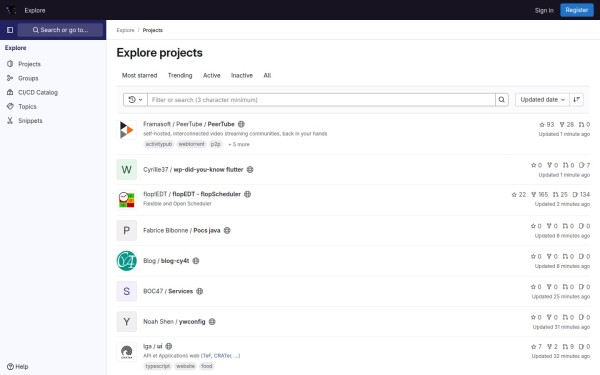600x375 pixels.
Task: Open Projects in the Explore sidebar
Action: [29, 64]
